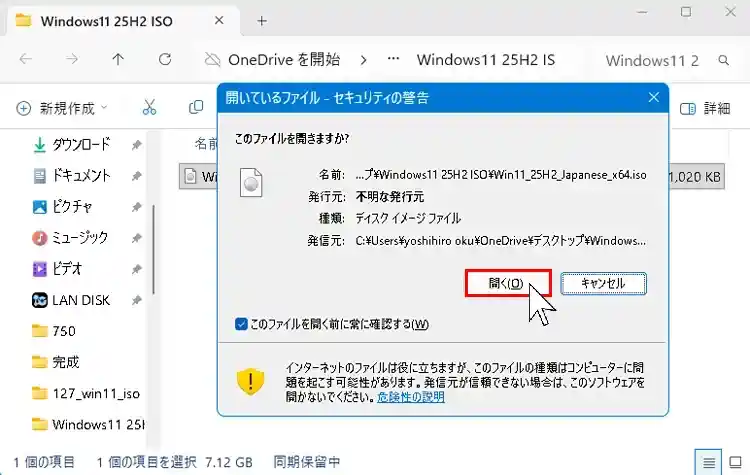This screenshot has height=475, width=750.
Task: Click the '不明な発行元' publisher text
Action: [390, 197]
